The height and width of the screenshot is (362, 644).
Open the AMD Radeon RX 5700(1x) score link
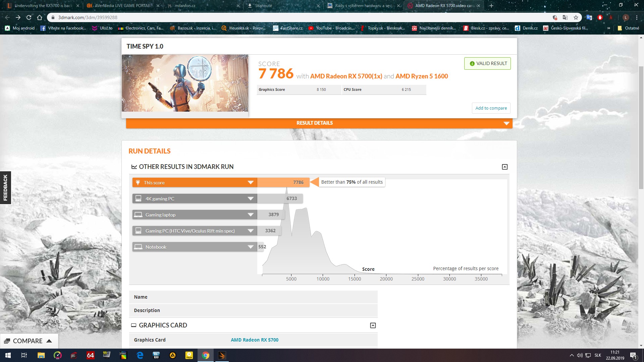(346, 76)
